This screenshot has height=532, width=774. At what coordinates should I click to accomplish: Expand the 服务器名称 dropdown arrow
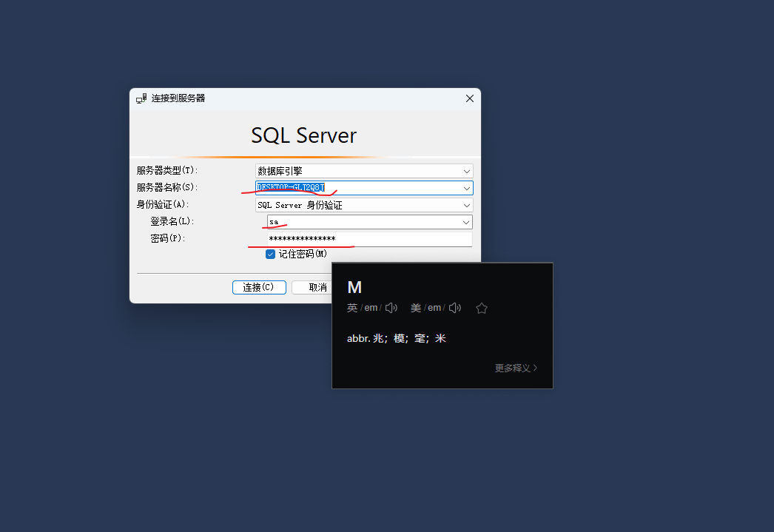466,188
